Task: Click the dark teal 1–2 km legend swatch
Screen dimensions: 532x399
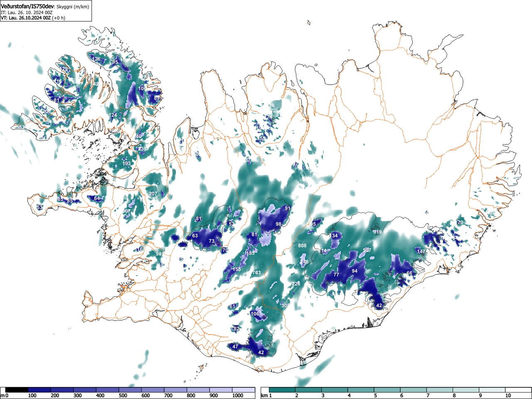Action: [283, 390]
